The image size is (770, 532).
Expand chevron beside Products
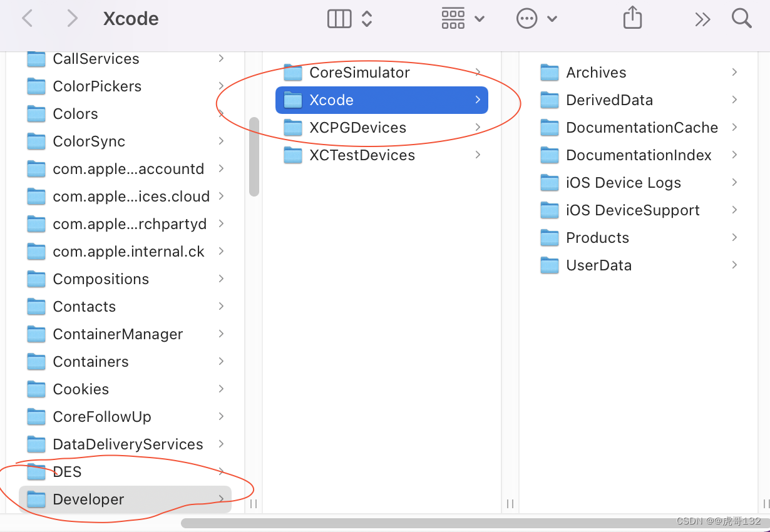click(x=734, y=237)
